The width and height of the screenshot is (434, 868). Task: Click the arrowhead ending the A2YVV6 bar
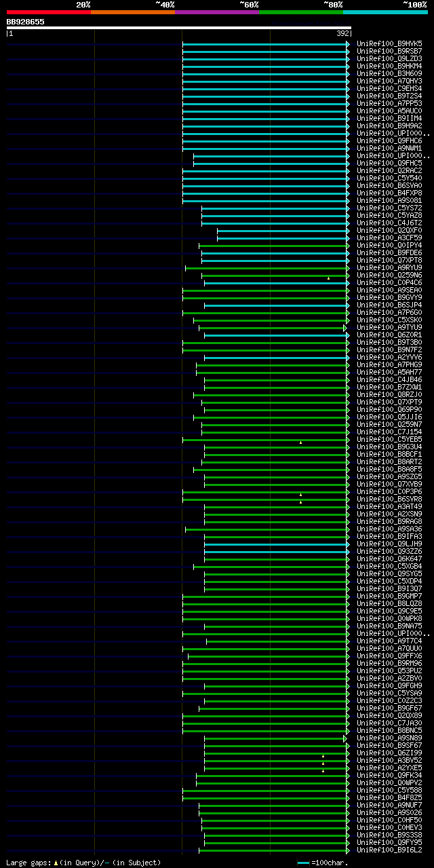point(348,357)
